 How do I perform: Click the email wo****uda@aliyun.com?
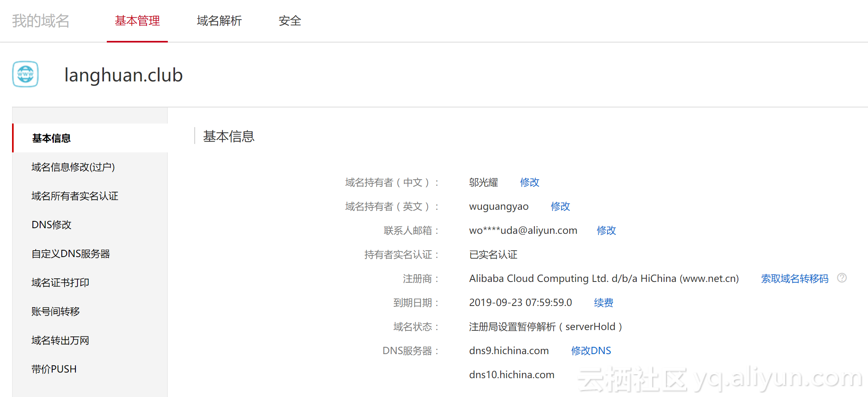pyautogui.click(x=523, y=231)
